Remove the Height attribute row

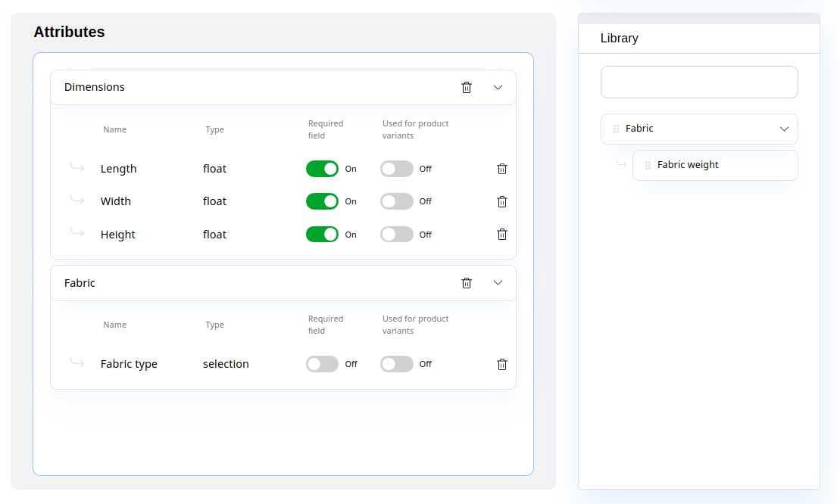[x=502, y=235]
